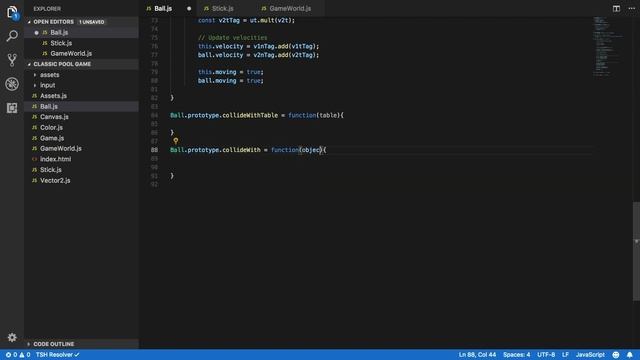Open the Explorer view icon

coord(12,12)
